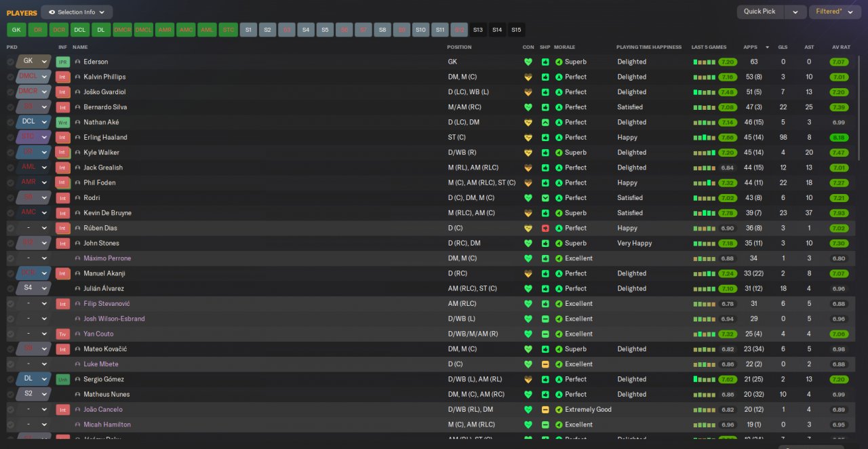
Task: Click Luke Mbete's yellow sharpness icon
Action: tap(545, 364)
